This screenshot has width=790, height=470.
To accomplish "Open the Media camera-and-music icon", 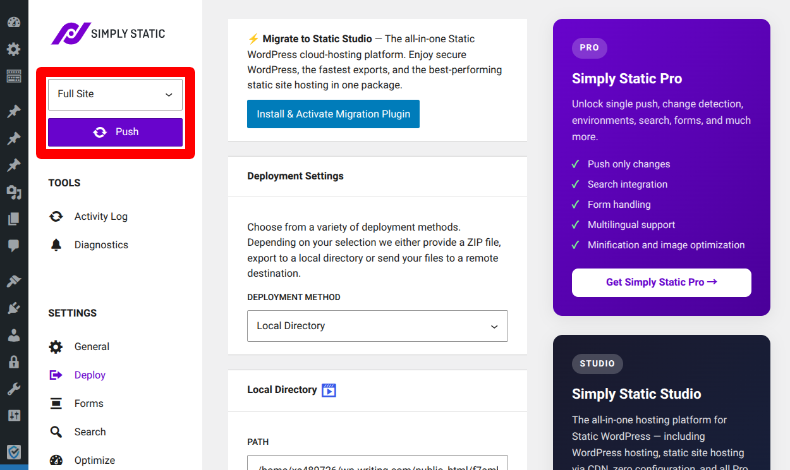I will [x=14, y=192].
